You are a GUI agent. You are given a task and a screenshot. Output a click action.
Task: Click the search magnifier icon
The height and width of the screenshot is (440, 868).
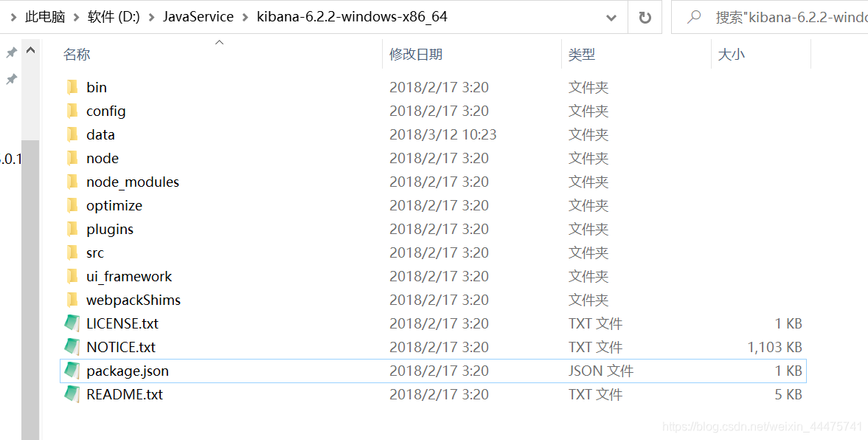(x=694, y=17)
